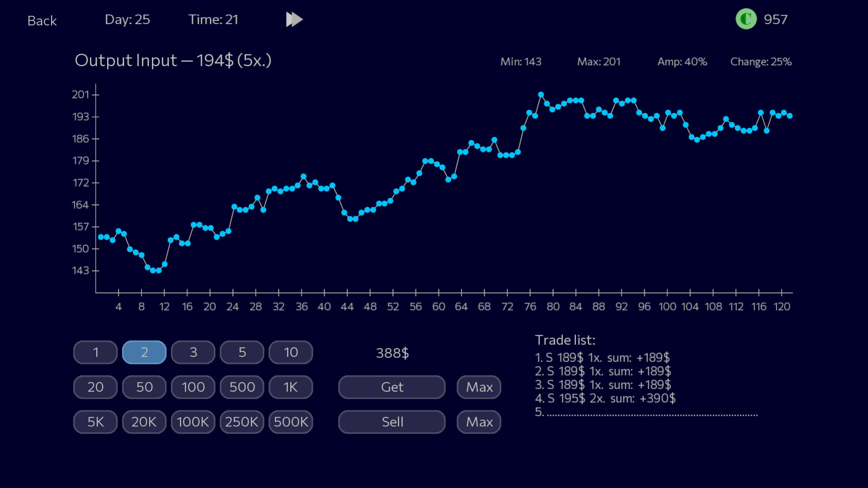Select quantity 1 for trading
This screenshot has height=488, width=868.
pyautogui.click(x=95, y=352)
